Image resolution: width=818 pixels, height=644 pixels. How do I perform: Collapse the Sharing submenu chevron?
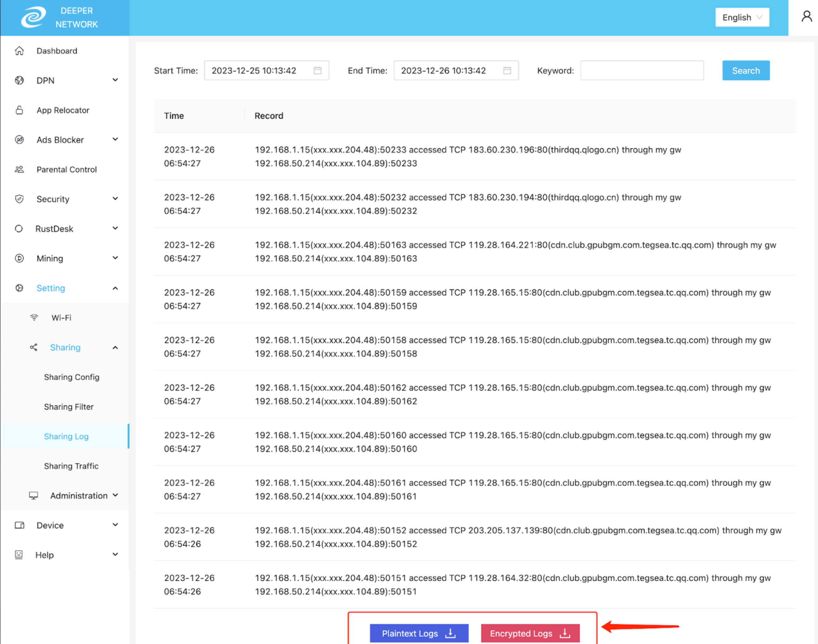pos(115,348)
